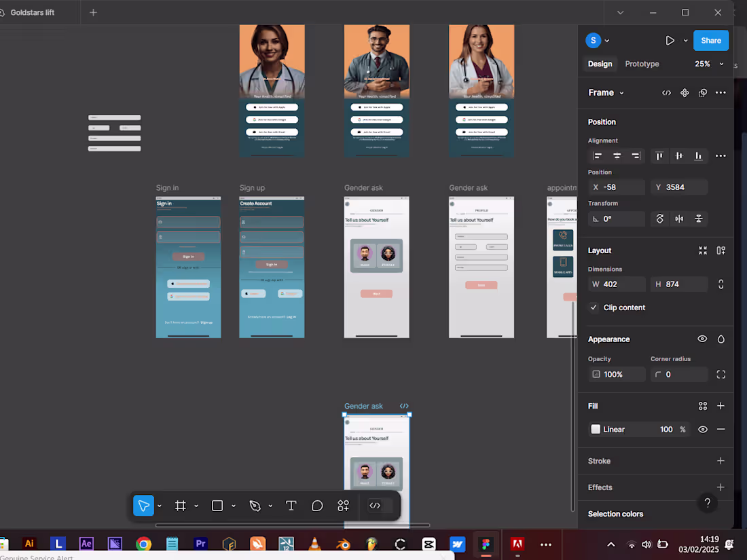This screenshot has height=560, width=747.
Task: Expand shape tools dropdown arrow
Action: click(233, 506)
